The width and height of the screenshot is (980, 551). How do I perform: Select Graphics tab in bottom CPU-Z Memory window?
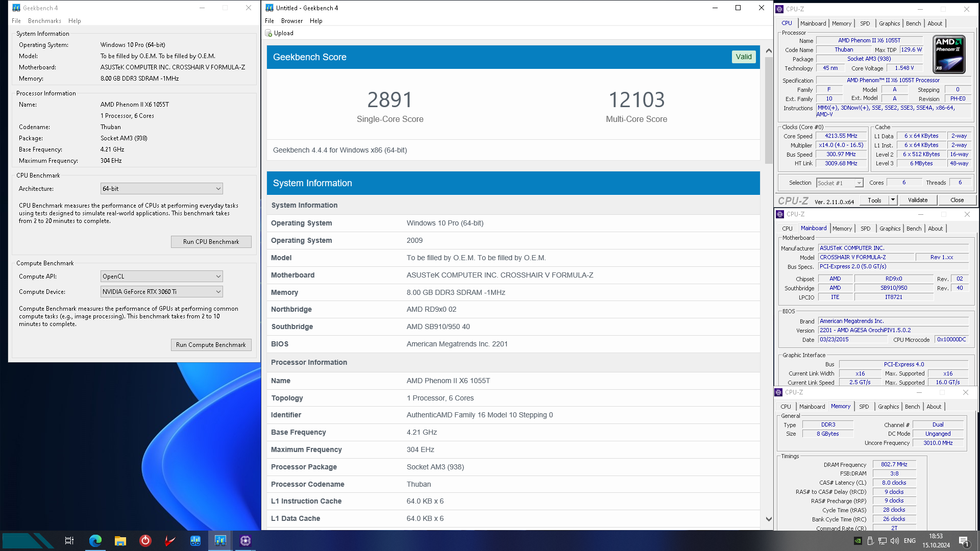point(889,407)
